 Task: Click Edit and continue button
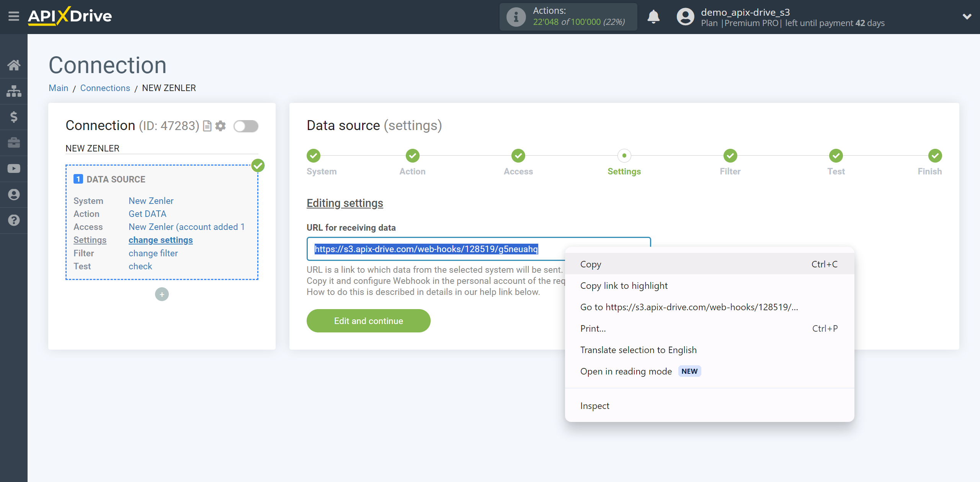pyautogui.click(x=368, y=321)
